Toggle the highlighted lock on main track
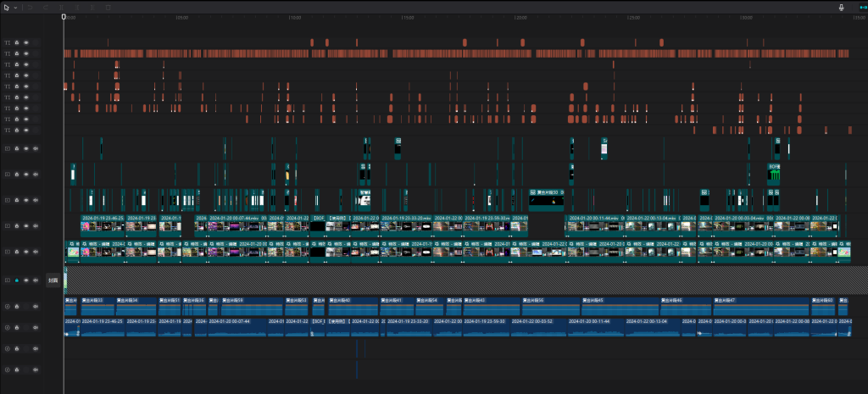868x394 pixels. pos(16,280)
